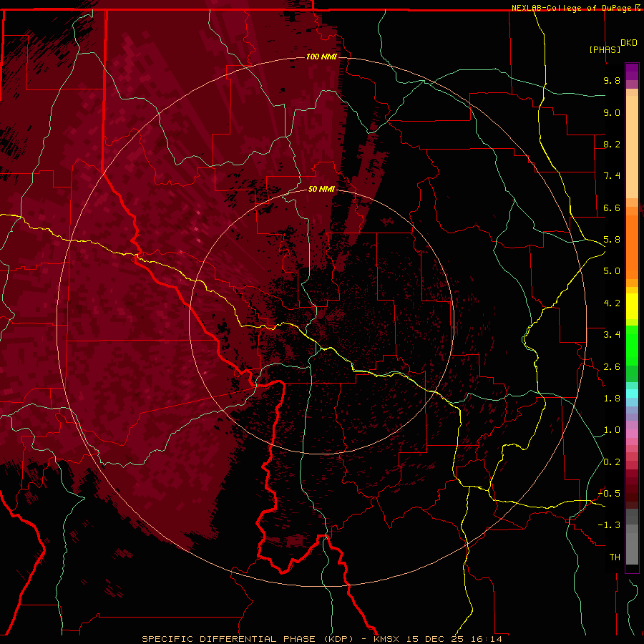644x644 pixels.
Task: Click the 'DKD' legend unit label
Action: [x=629, y=43]
